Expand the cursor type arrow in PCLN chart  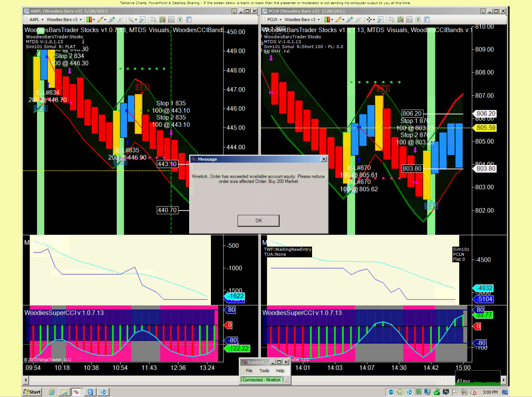374,19
